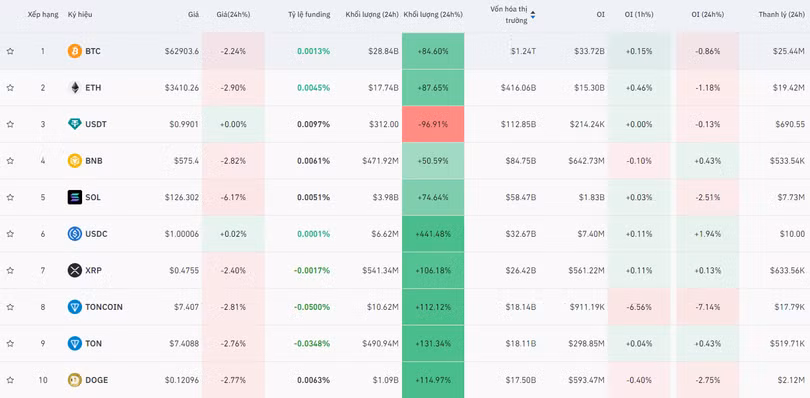Image resolution: width=810 pixels, height=398 pixels.
Task: Open the XRP symbol link
Action: 93,270
